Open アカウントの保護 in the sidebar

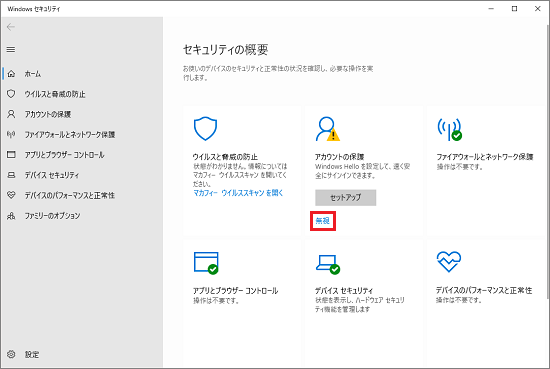pyautogui.click(x=48, y=114)
